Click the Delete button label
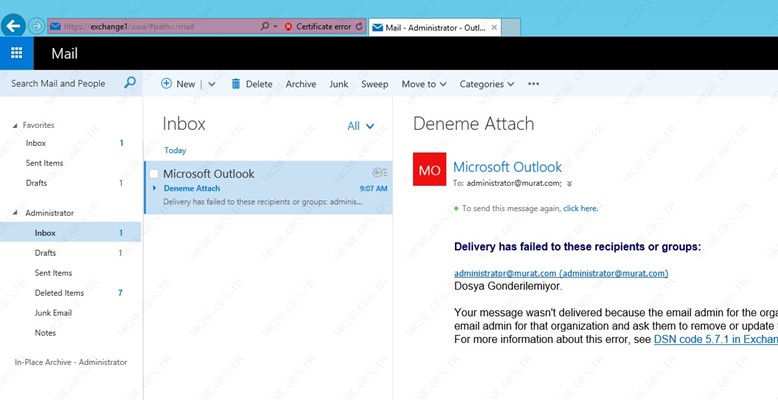Image resolution: width=778 pixels, height=400 pixels. click(x=259, y=84)
